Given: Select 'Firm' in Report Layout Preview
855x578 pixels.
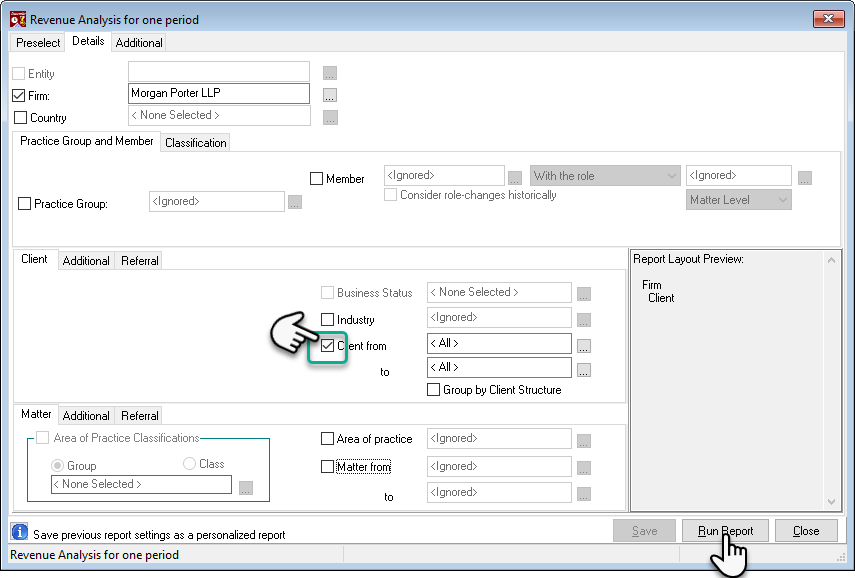Looking at the screenshot, I should click(652, 285).
